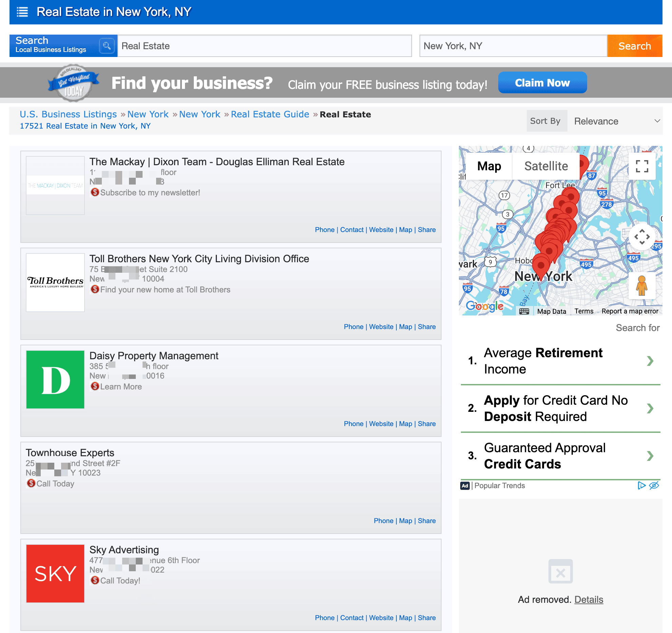Image resolution: width=672 pixels, height=633 pixels.
Task: Click the Claim Now button
Action: [542, 83]
